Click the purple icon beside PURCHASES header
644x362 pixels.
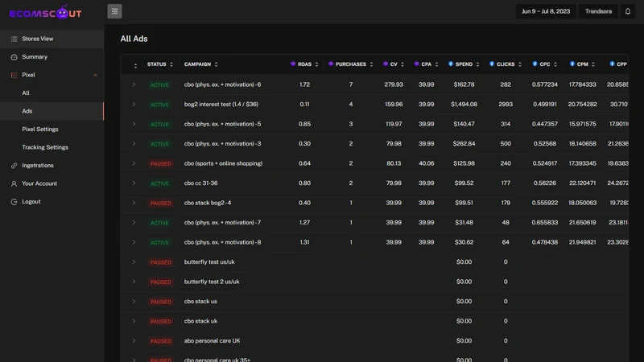(331, 64)
